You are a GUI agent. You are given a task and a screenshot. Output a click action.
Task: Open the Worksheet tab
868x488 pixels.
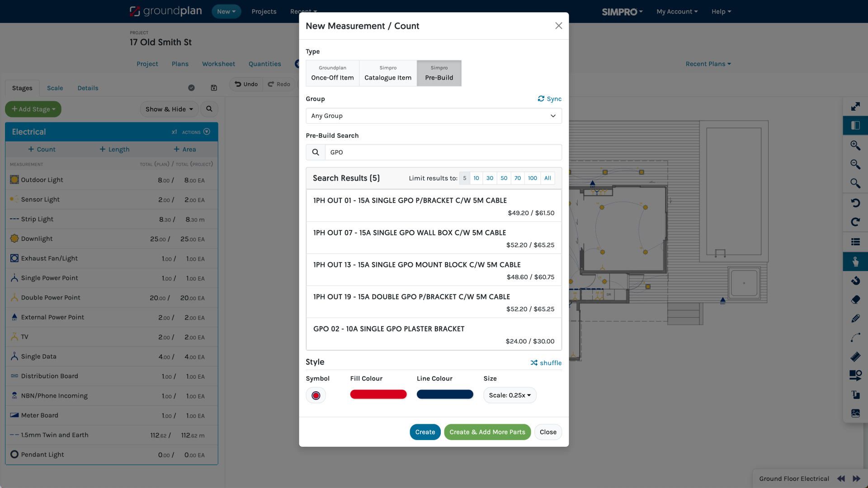tap(218, 64)
